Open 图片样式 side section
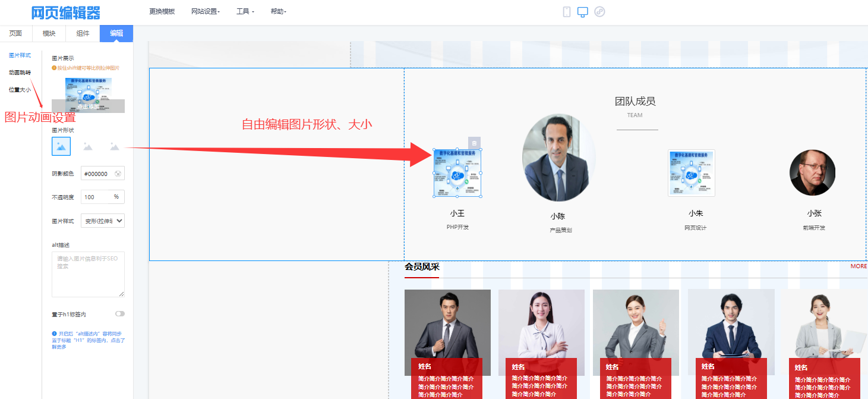The image size is (868, 399). click(20, 55)
